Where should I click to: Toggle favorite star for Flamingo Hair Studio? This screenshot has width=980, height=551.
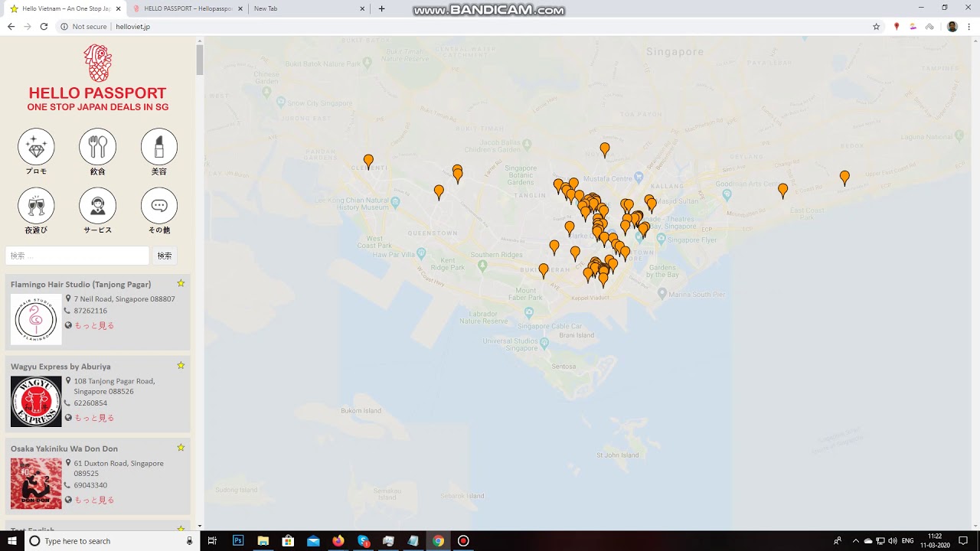point(181,283)
